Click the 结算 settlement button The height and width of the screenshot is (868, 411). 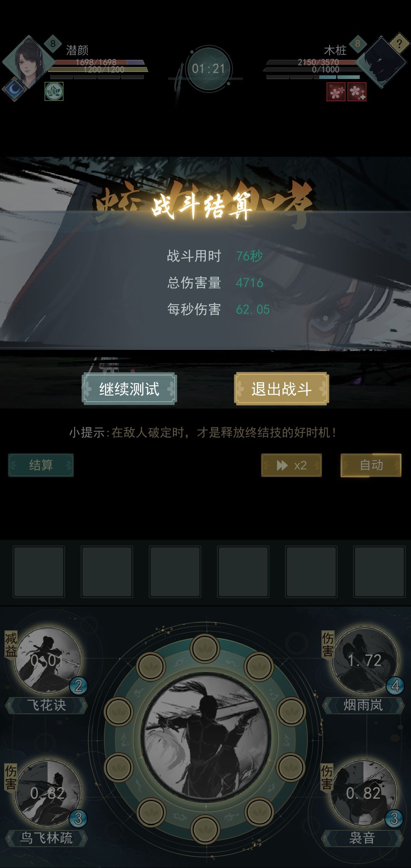tap(41, 465)
